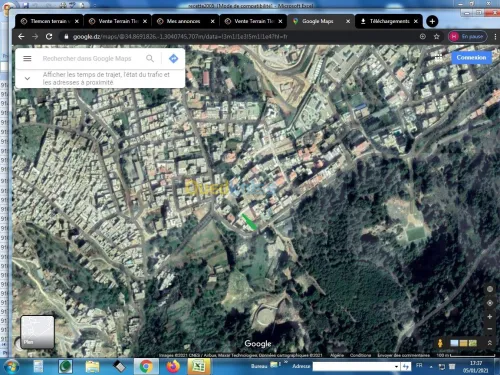
Task: Open the Windows Start button
Action: tap(11, 367)
